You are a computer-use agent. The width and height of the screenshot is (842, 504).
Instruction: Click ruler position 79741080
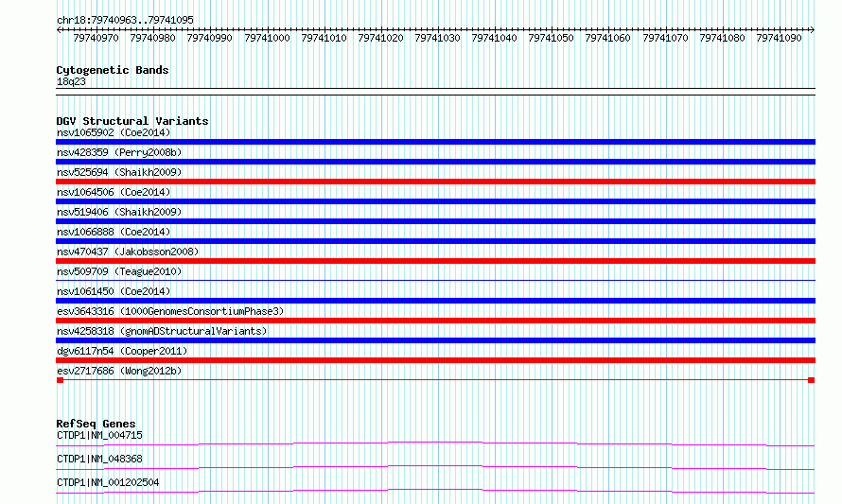722,38
